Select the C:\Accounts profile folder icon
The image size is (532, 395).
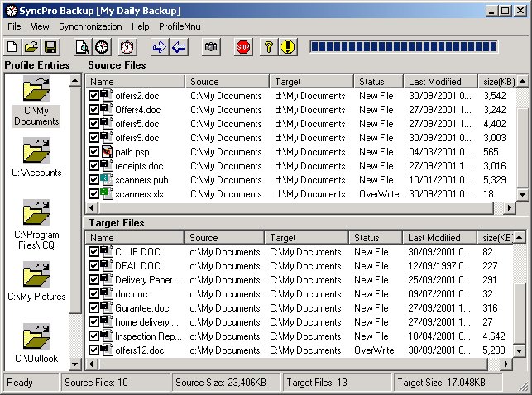click(36, 150)
